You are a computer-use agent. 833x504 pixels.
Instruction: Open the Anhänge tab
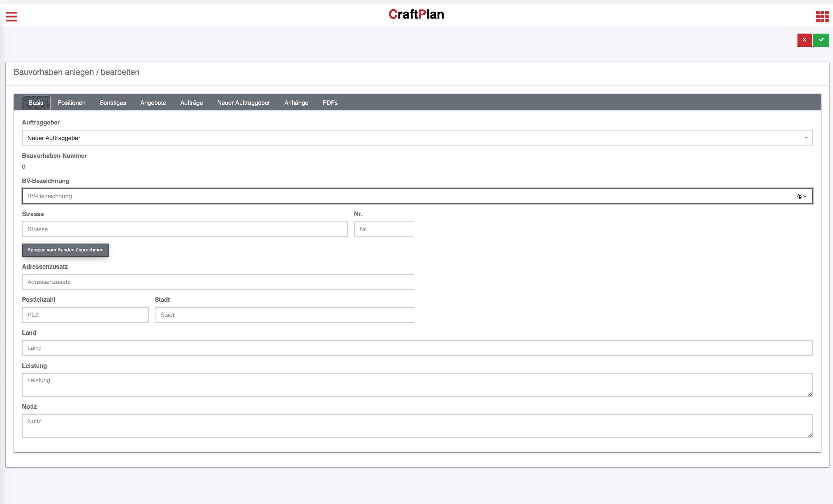click(x=296, y=103)
